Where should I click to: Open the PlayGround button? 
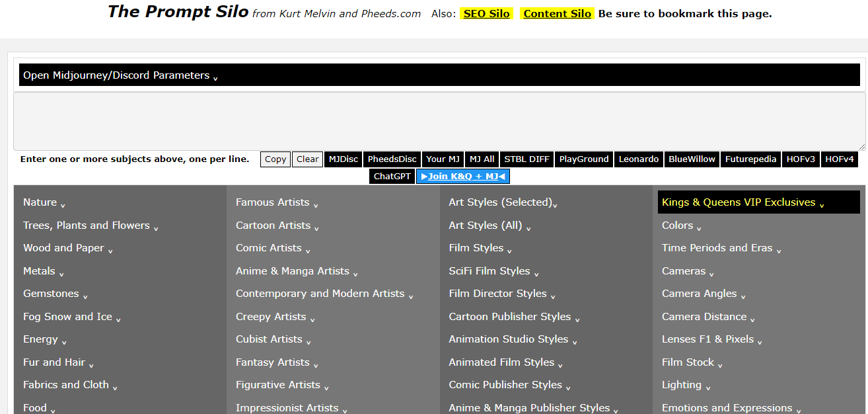click(584, 159)
